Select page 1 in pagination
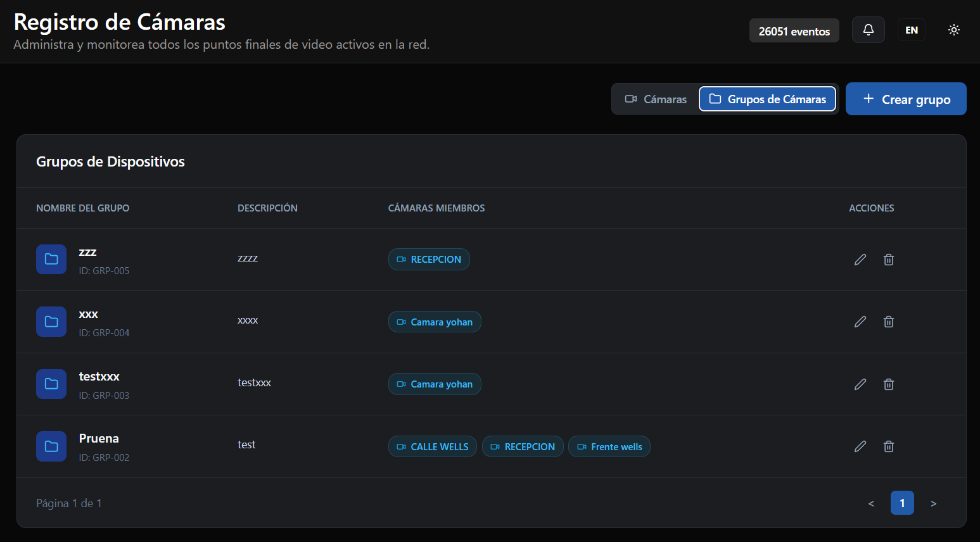The image size is (980, 542). [902, 503]
